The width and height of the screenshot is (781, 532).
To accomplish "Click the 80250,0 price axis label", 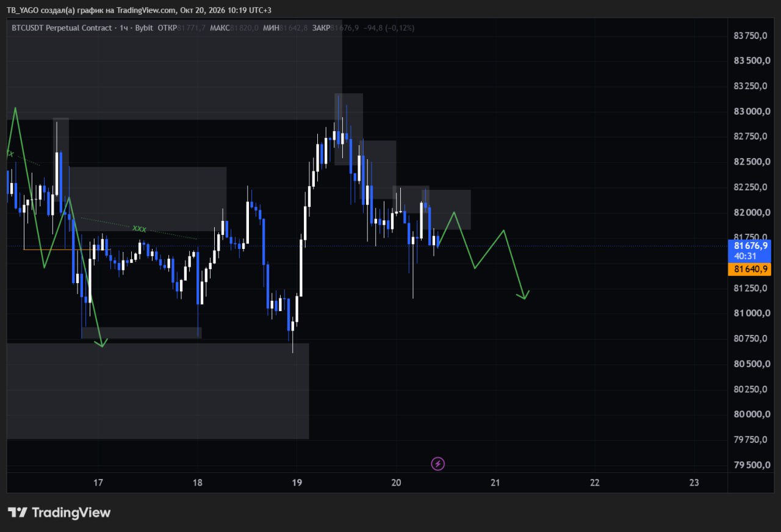I will pyautogui.click(x=750, y=389).
